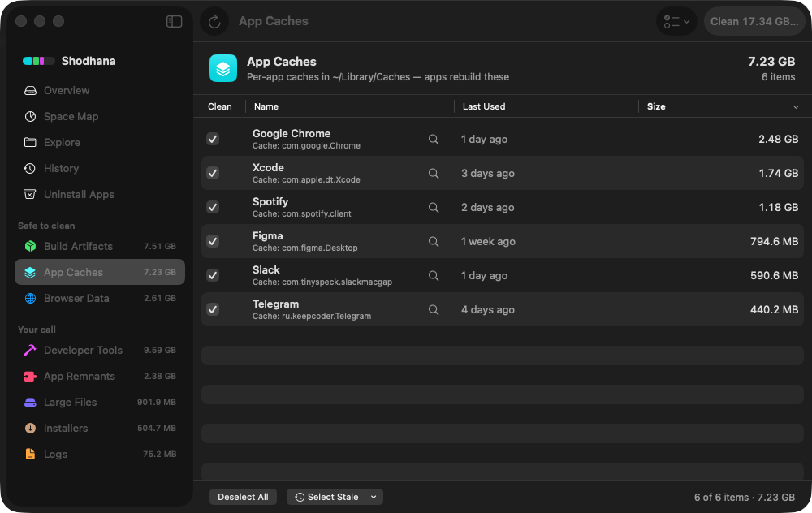Uncheck Telegram cache checkbox
The width and height of the screenshot is (812, 513).
(213, 310)
